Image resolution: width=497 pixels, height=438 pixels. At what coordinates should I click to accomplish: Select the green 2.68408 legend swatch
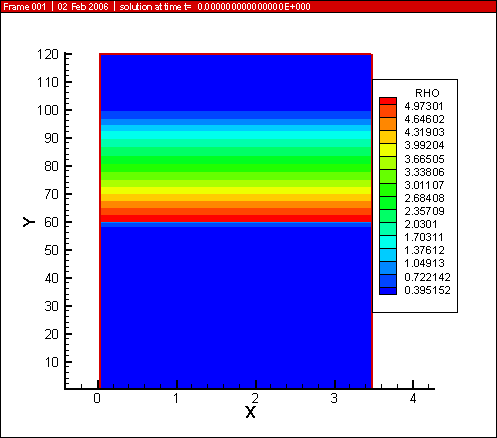(388, 190)
